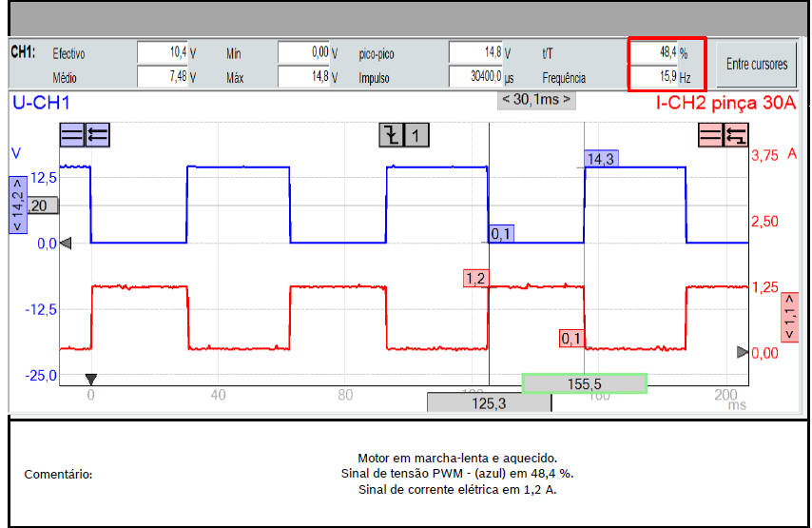Click the blue CH1 horizontal lines icon

(72, 136)
